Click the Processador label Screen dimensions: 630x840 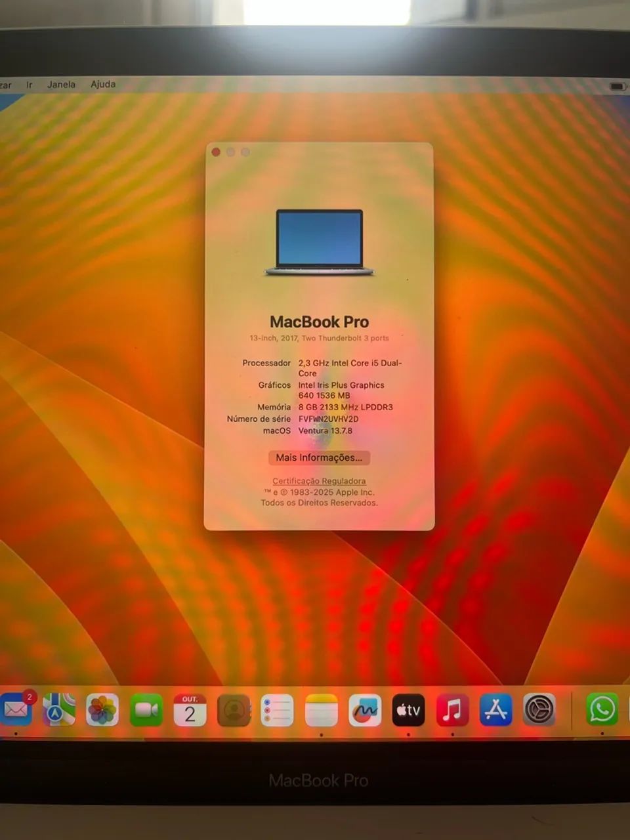[266, 363]
